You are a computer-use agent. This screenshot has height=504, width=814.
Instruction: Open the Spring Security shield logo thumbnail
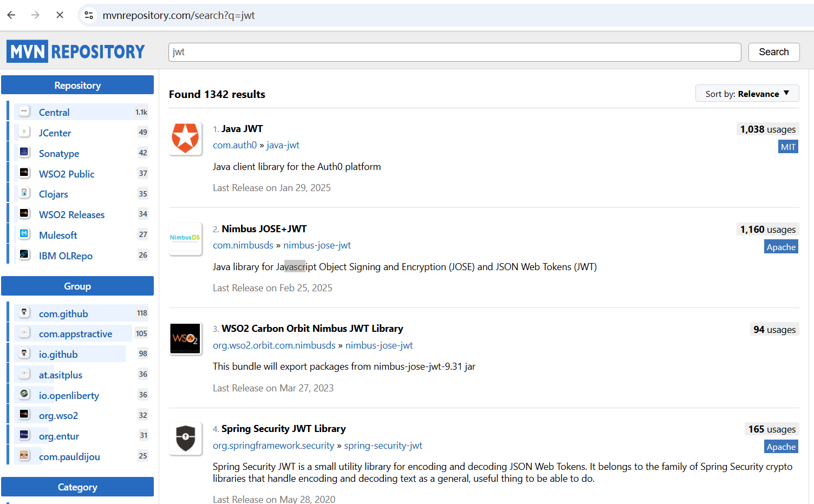pos(186,438)
